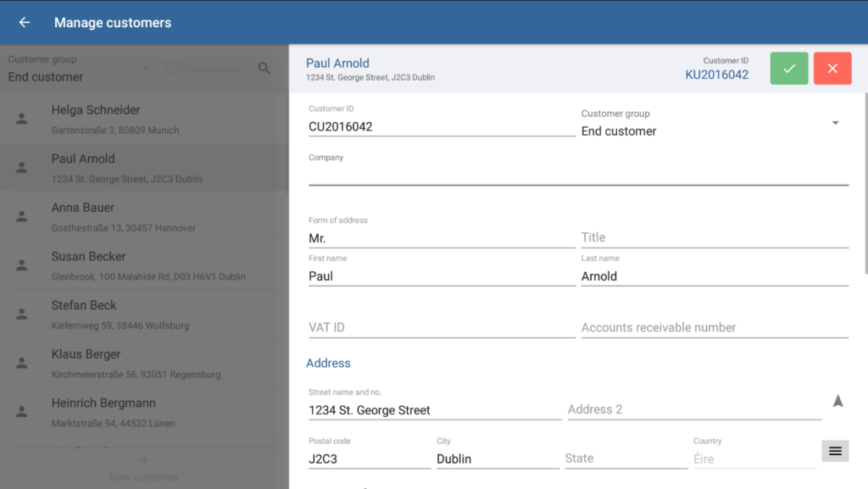Screen dimensions: 868x489
Task: Expand the Customer group dropdown in the form
Action: (834, 124)
